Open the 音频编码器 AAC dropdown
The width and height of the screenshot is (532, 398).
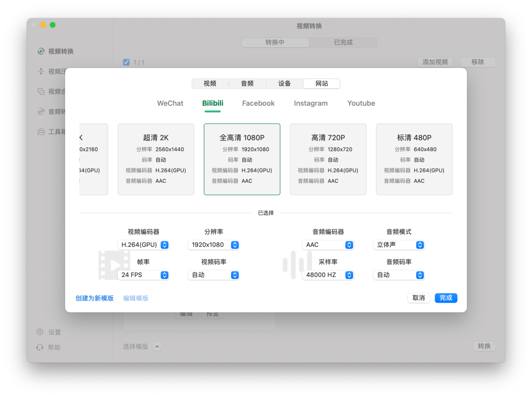328,245
